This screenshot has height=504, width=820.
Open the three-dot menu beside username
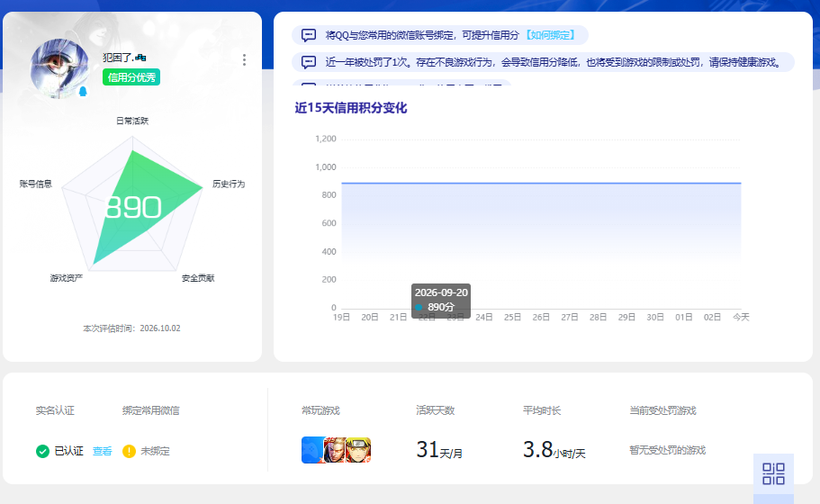tap(244, 59)
